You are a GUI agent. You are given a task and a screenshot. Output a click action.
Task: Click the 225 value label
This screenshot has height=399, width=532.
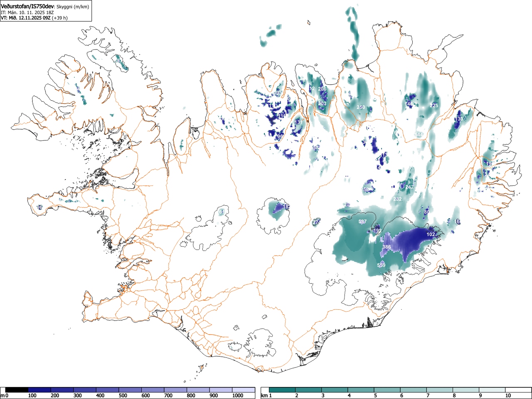point(434,106)
